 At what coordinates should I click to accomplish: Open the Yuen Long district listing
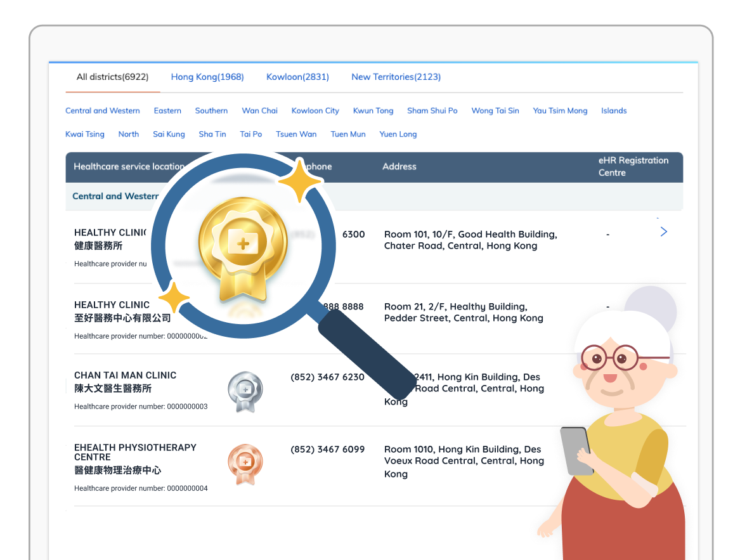pos(398,134)
